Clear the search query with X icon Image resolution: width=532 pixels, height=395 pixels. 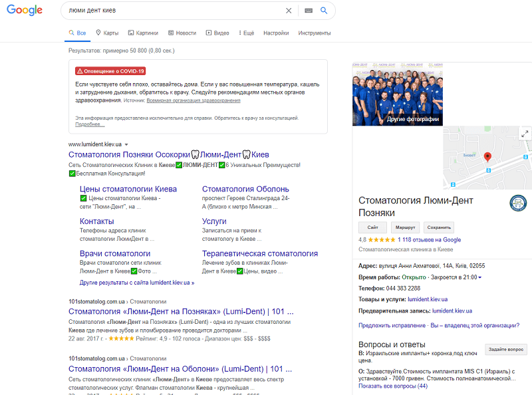pos(289,11)
